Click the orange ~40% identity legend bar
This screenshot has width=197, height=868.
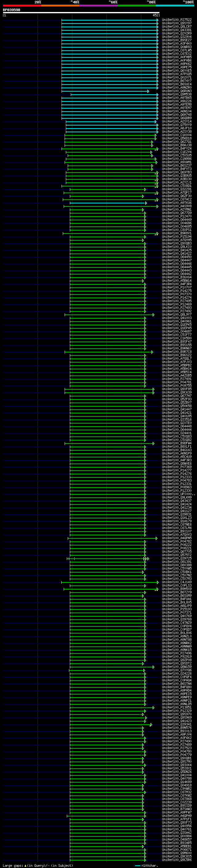60,6
